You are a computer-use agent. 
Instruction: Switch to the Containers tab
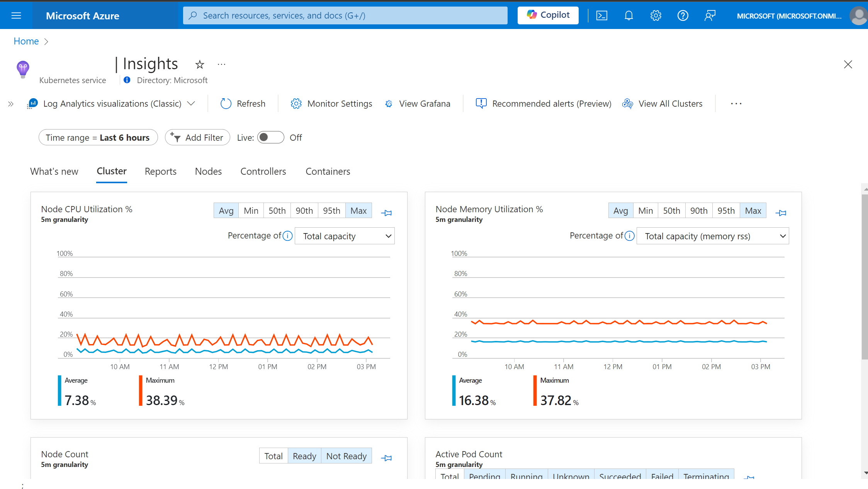click(327, 171)
